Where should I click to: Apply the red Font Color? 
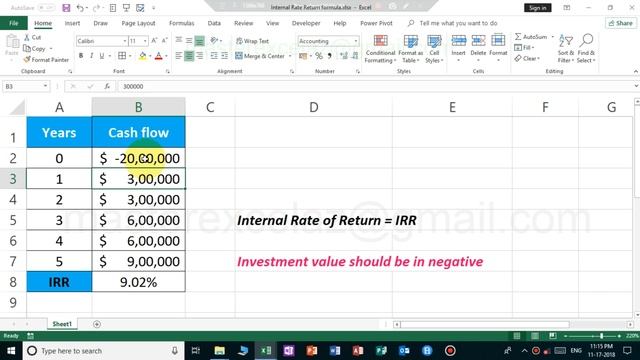point(159,56)
